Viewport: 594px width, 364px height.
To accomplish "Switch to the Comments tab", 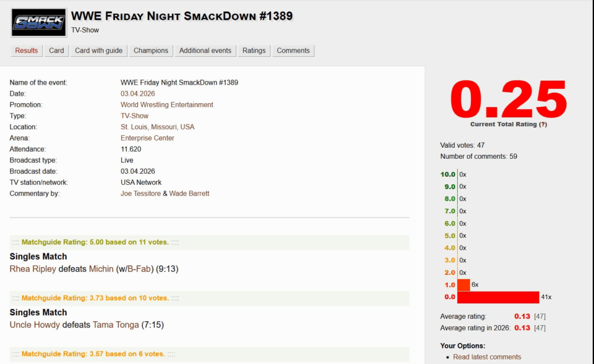I will [x=293, y=50].
